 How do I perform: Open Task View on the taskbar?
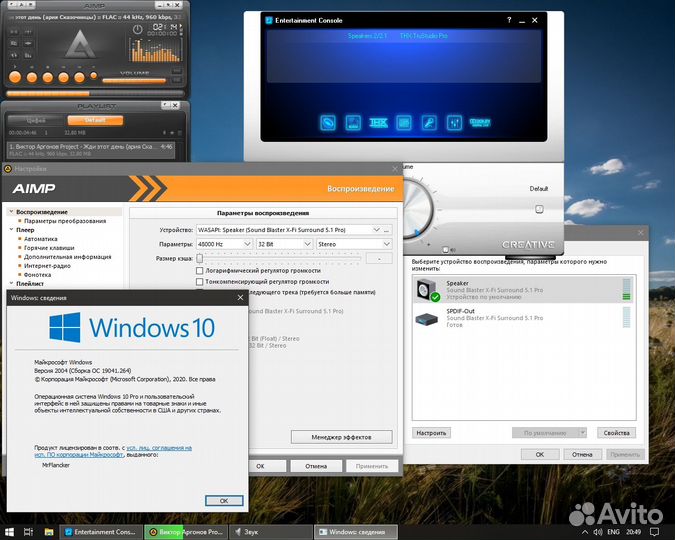click(x=28, y=532)
